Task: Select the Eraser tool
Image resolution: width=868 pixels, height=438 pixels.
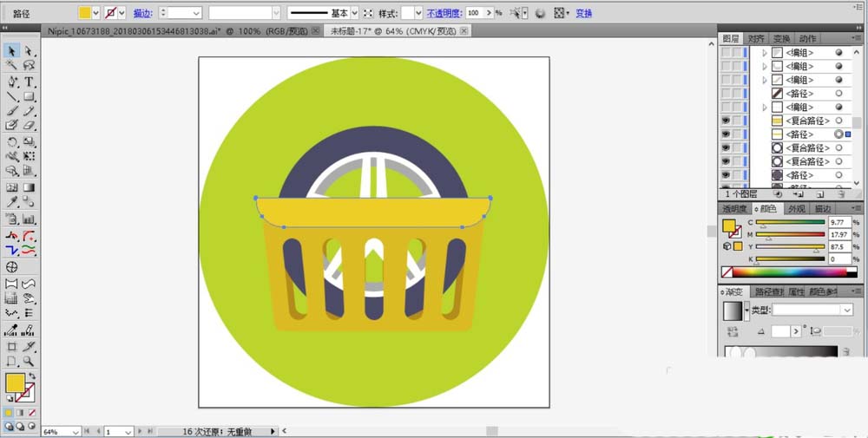Action: point(29,125)
